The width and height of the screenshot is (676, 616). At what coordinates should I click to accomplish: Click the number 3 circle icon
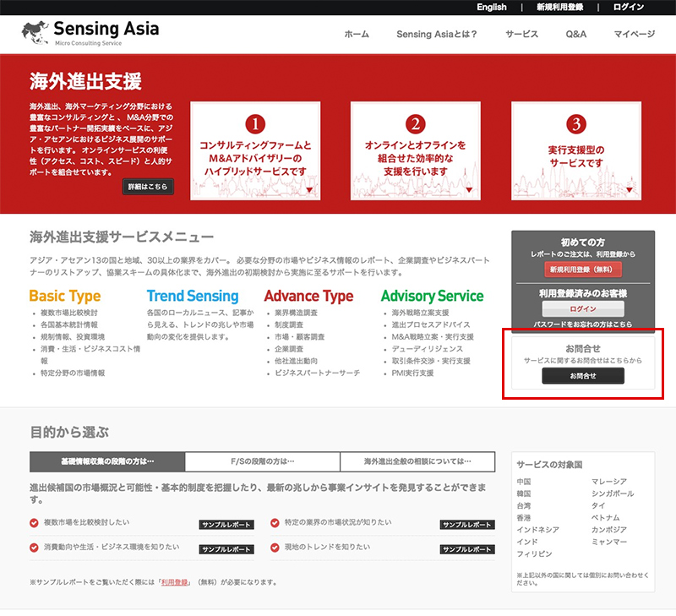[x=576, y=124]
